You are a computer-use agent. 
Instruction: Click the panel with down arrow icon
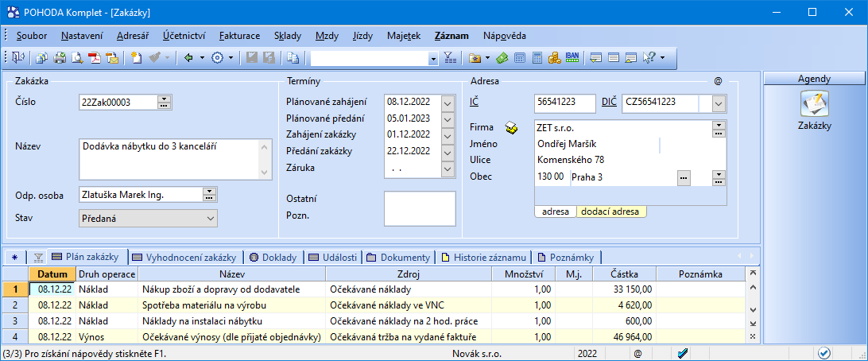pyautogui.click(x=596, y=57)
